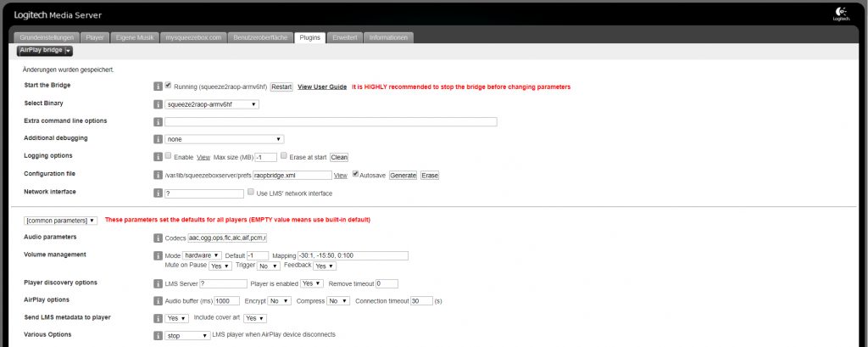Switch to Benutzeroberfläche tab

(x=260, y=37)
